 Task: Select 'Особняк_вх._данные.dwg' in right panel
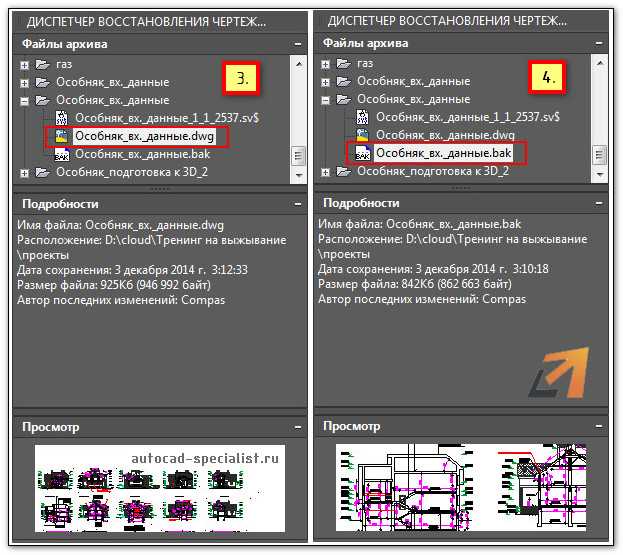pyautogui.click(x=445, y=135)
